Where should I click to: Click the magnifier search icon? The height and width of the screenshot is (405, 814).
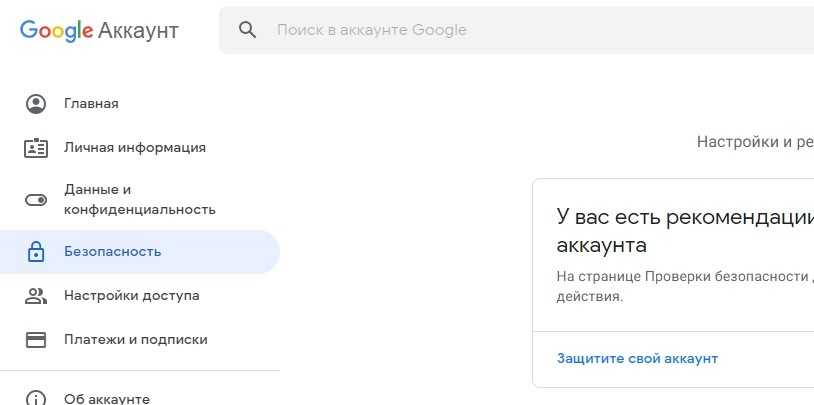click(x=248, y=30)
